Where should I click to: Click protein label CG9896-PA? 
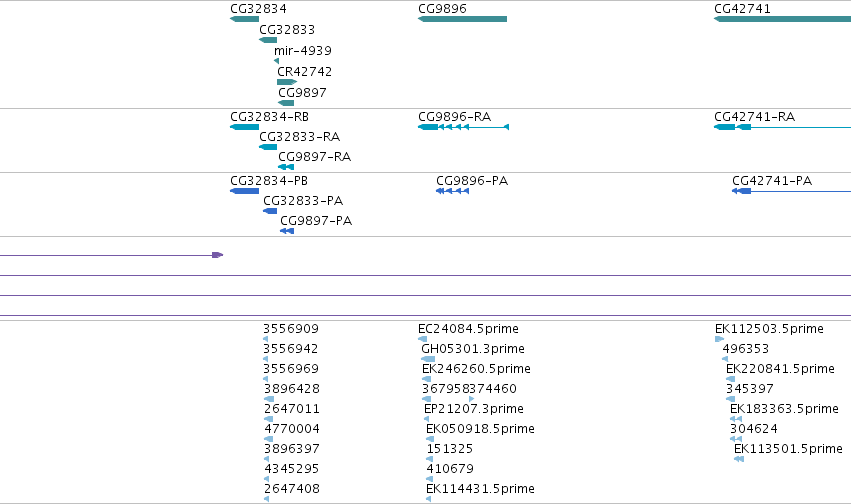[472, 181]
